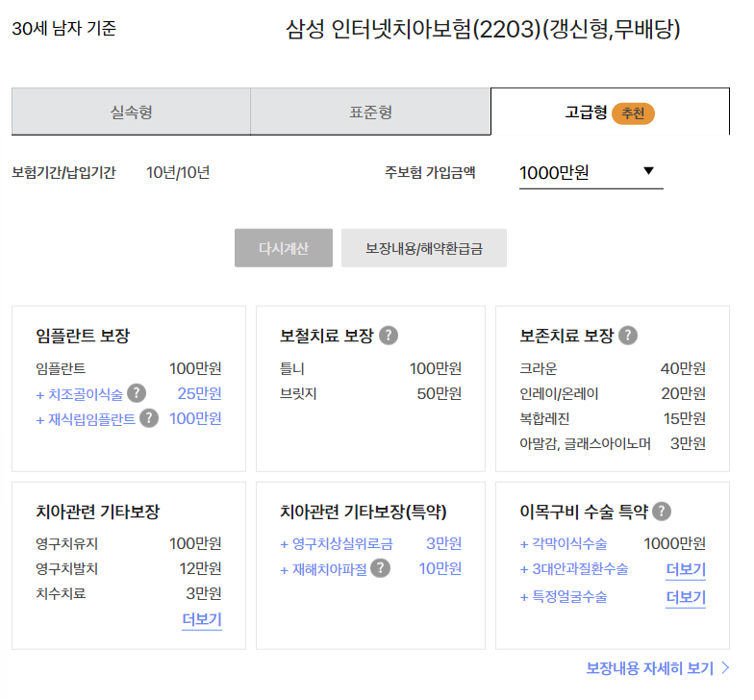Click the 재식립임플란트 100만원 amount
Image resolution: width=754 pixels, height=700 pixels.
click(x=195, y=418)
